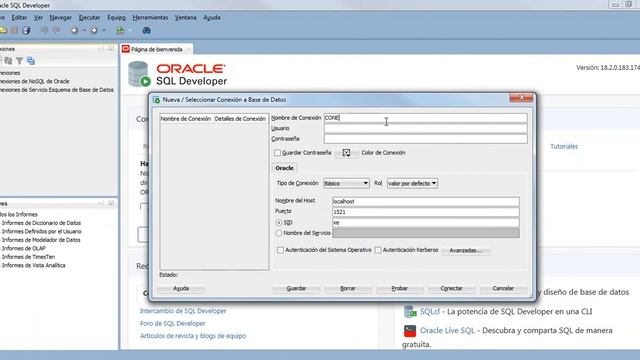Click the Save All toolbar icon

[x=27, y=31]
